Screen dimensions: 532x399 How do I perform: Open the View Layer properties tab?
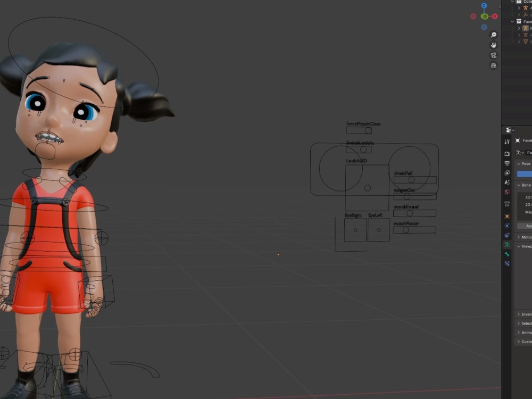click(x=507, y=173)
